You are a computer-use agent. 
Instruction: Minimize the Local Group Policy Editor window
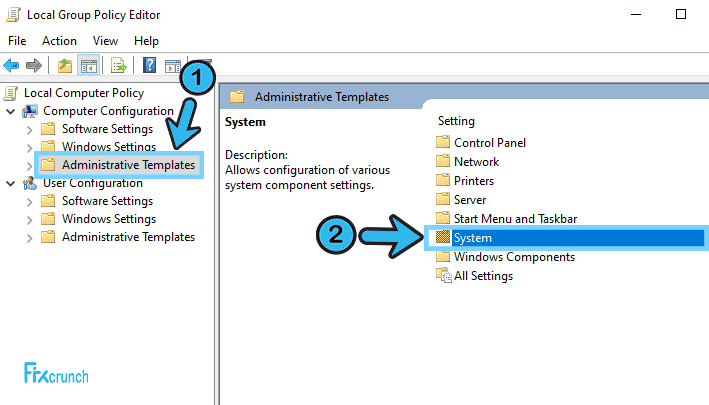tap(636, 14)
